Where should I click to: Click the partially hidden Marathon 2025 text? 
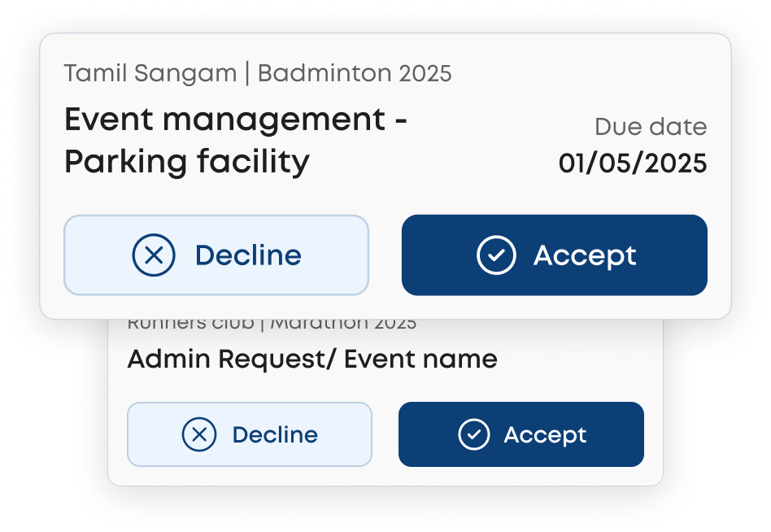click(343, 325)
